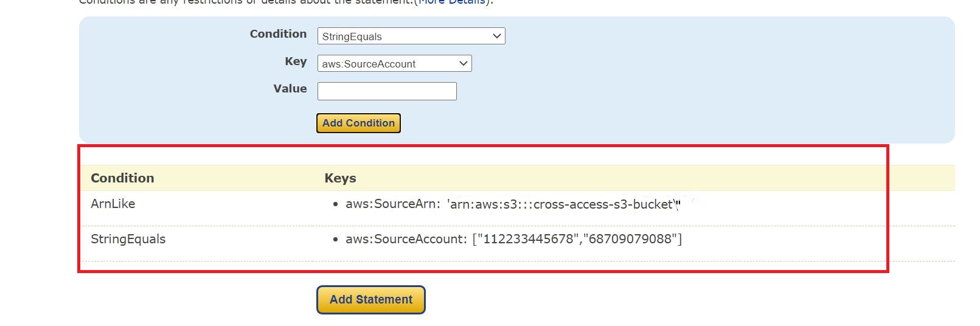The width and height of the screenshot is (980, 326).
Task: Click the account ID 68709079088
Action: 630,239
